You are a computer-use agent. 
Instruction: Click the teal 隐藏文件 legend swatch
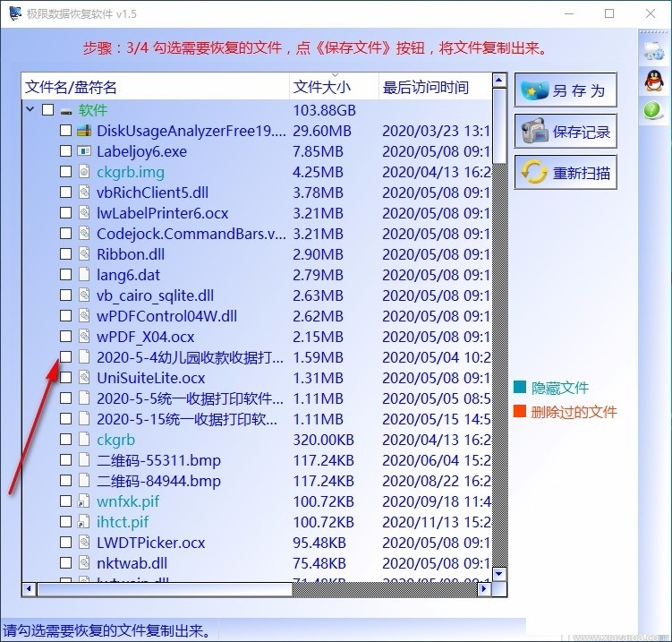click(x=520, y=387)
